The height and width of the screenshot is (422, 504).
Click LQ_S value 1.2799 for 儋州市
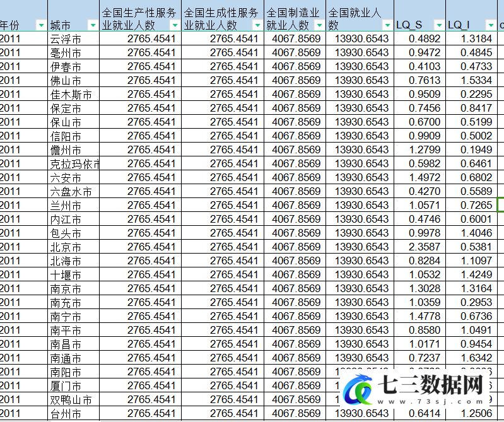click(x=425, y=149)
